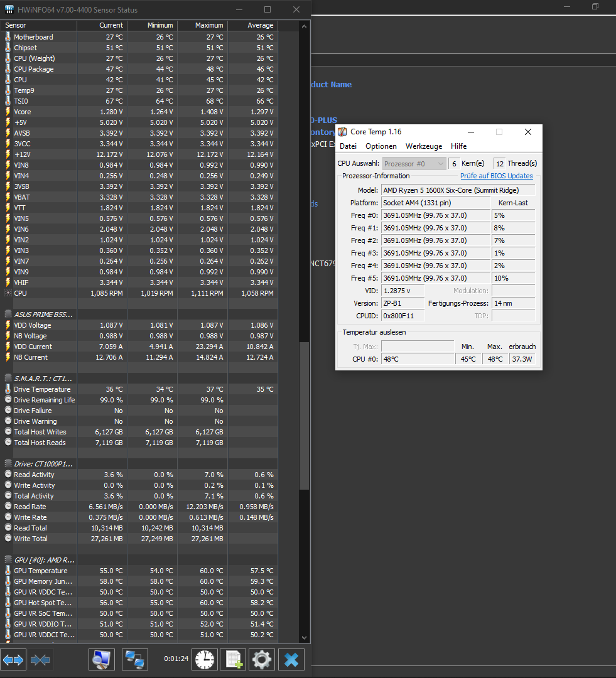The width and height of the screenshot is (616, 678).
Task: Open the Datei menu in Core Temp
Action: coord(349,146)
